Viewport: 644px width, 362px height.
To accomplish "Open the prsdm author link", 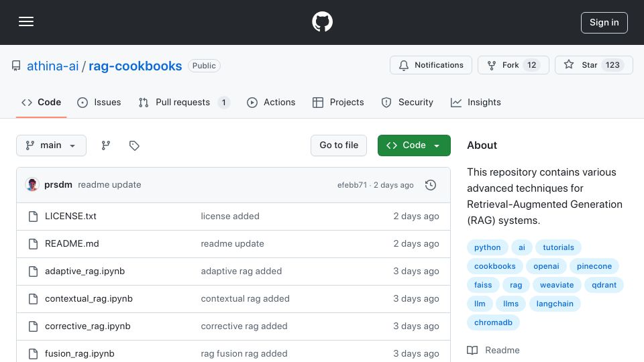I will [58, 185].
